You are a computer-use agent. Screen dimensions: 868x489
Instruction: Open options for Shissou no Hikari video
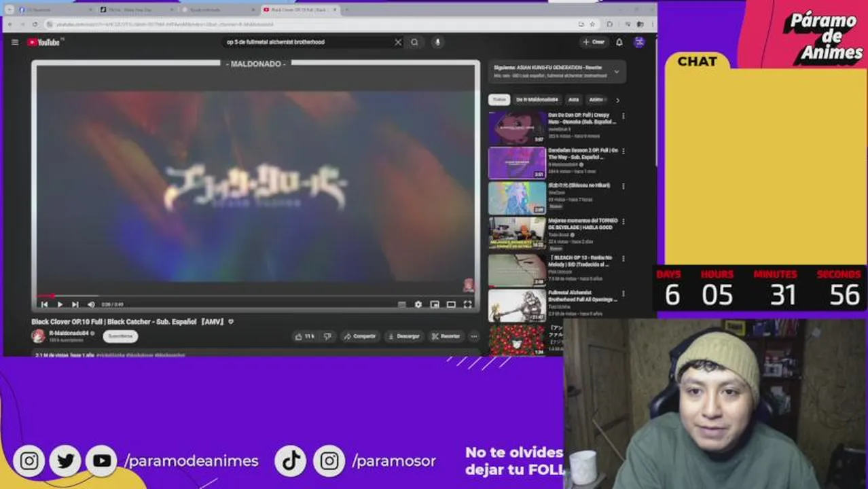(x=623, y=186)
